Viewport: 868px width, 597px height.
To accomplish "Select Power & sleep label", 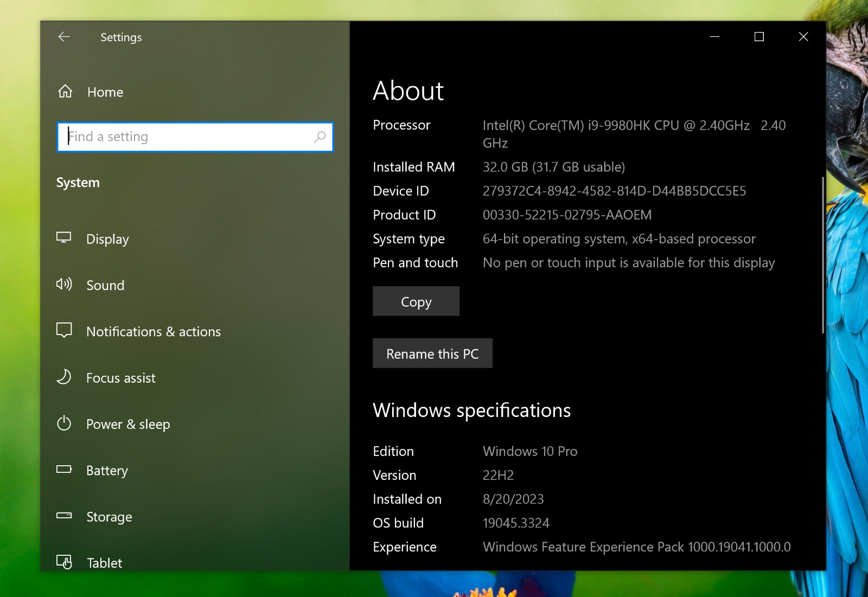I will 128,424.
